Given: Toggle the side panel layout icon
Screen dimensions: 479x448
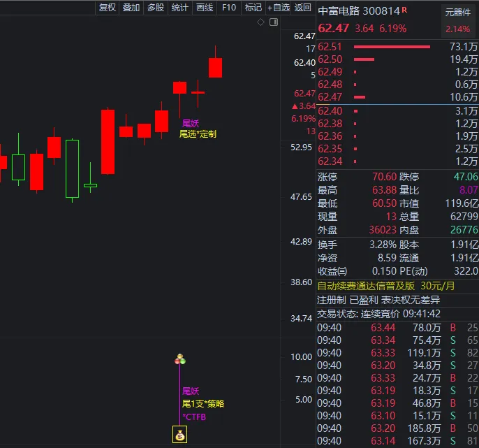Looking at the screenshot, I should click(274, 22).
